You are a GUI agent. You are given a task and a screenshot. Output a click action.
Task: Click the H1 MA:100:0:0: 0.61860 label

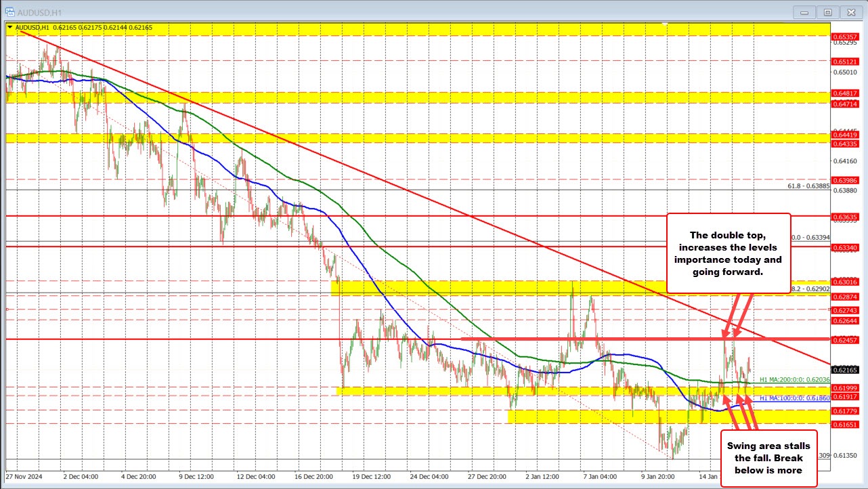coord(794,398)
